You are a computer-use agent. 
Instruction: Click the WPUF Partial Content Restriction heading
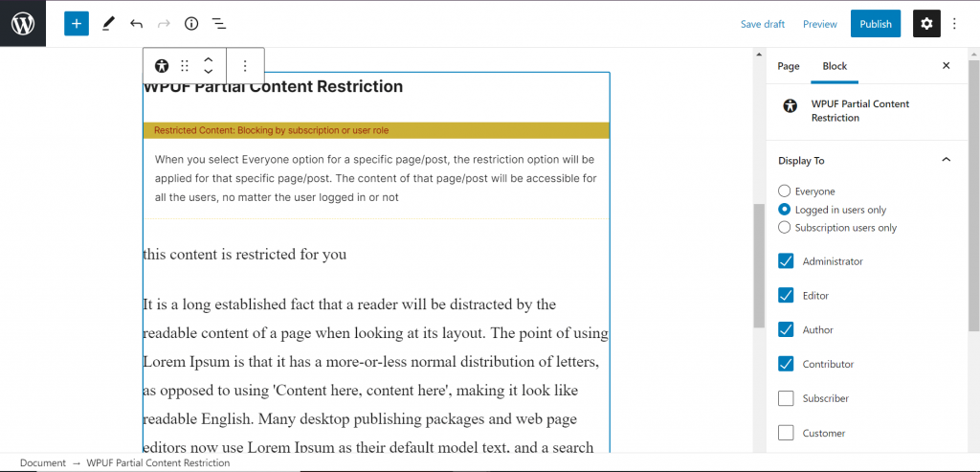click(x=273, y=86)
